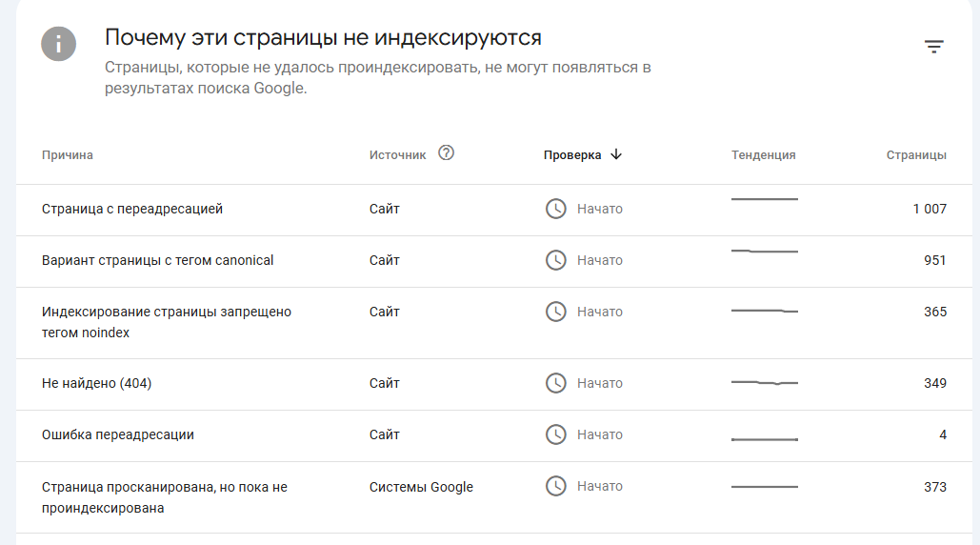Open the Не найдено (404) reason
Screen dimensions: 980x545
click(x=97, y=383)
